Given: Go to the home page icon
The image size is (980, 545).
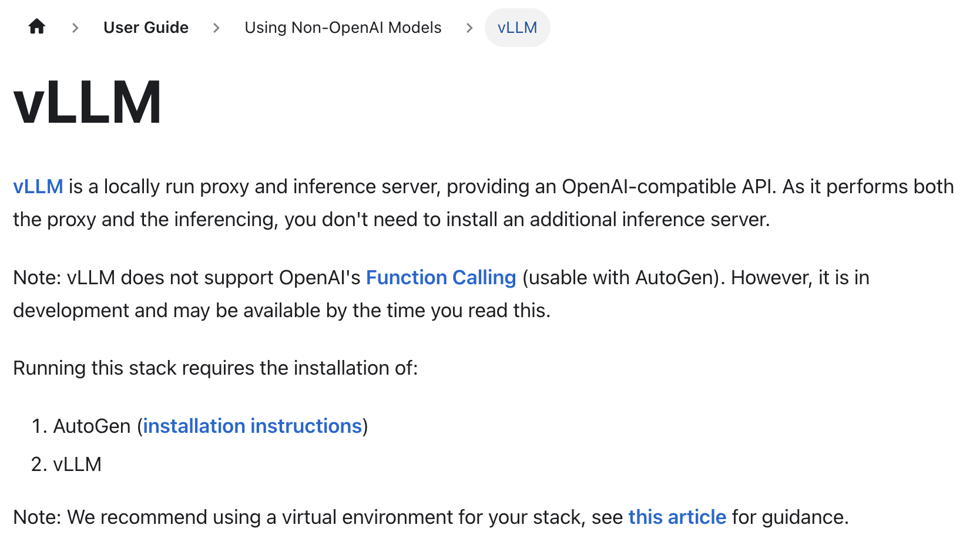Looking at the screenshot, I should pos(37,27).
